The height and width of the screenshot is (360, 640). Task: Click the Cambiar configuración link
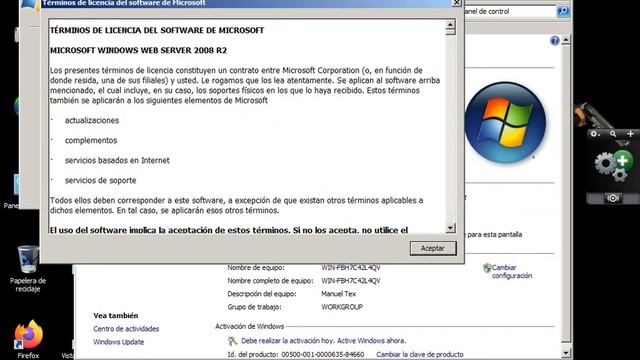click(512, 271)
